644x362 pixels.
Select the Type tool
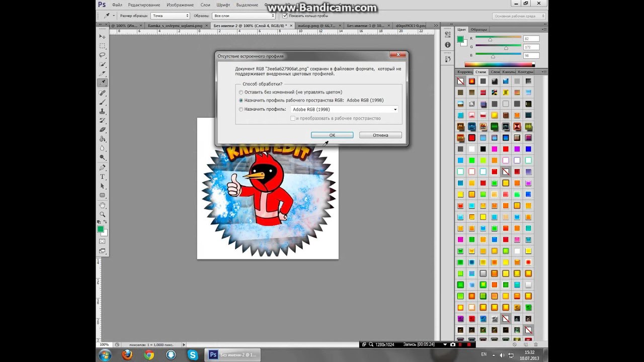pyautogui.click(x=103, y=176)
